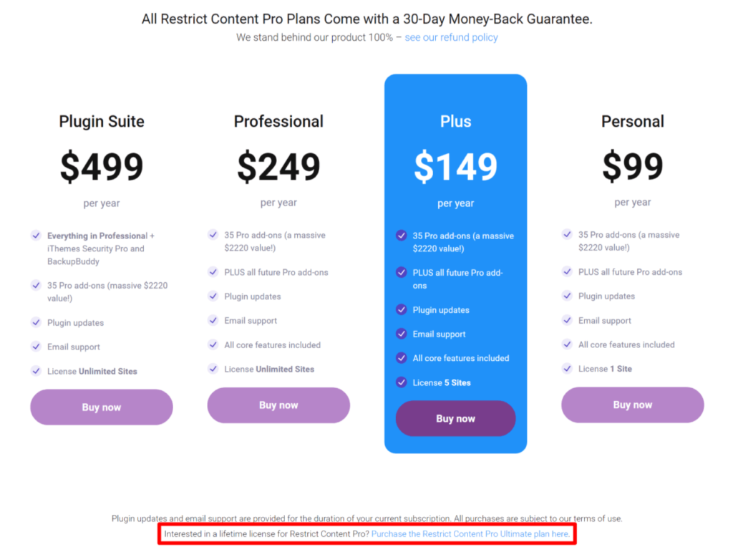Click the $499 Plugin Suite price
Screen dimensions: 733x560
(x=102, y=167)
